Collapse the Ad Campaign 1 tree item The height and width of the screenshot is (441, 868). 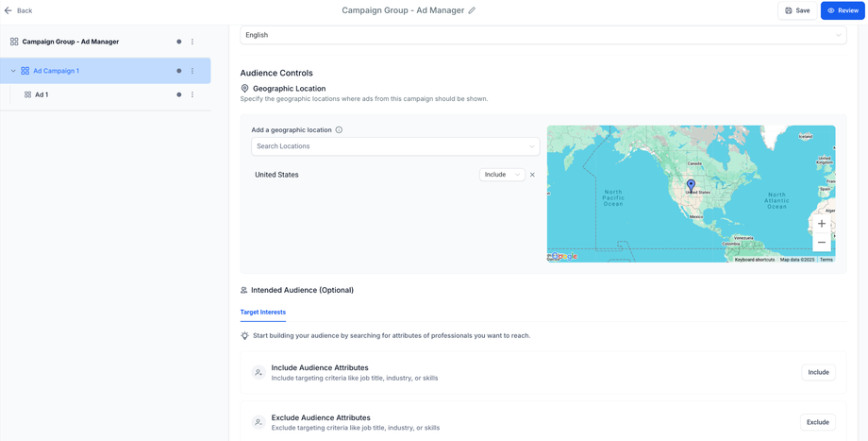(x=13, y=71)
